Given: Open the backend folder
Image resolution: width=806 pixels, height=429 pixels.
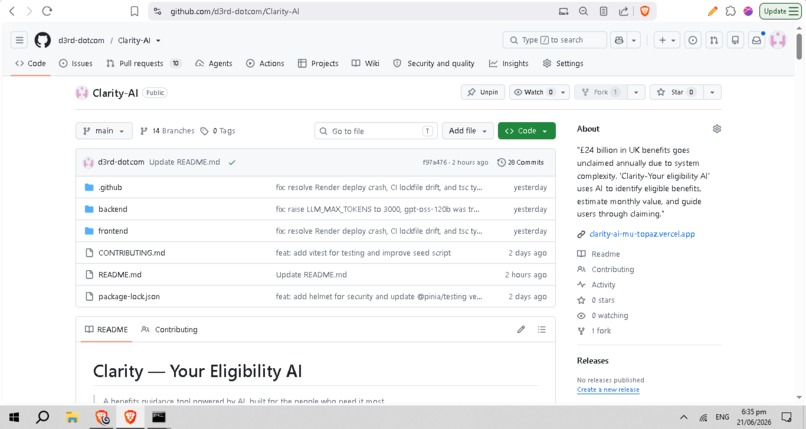Looking at the screenshot, I should point(113,209).
